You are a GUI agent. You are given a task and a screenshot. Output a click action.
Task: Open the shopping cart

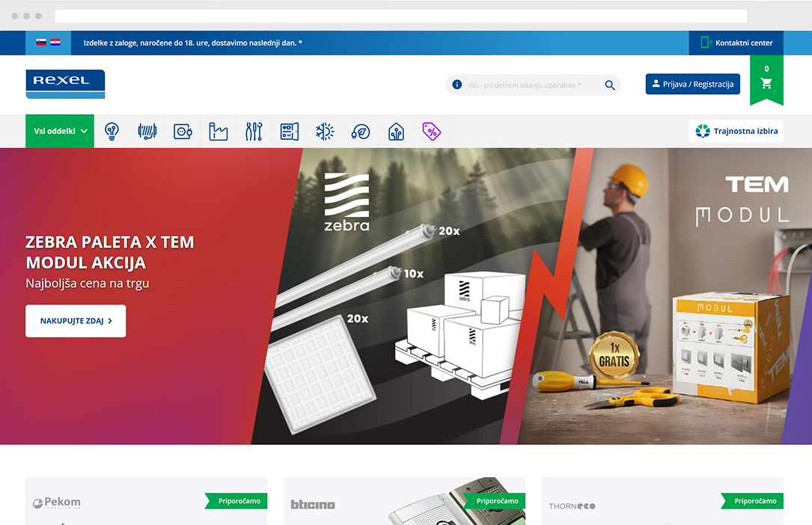[x=766, y=83]
